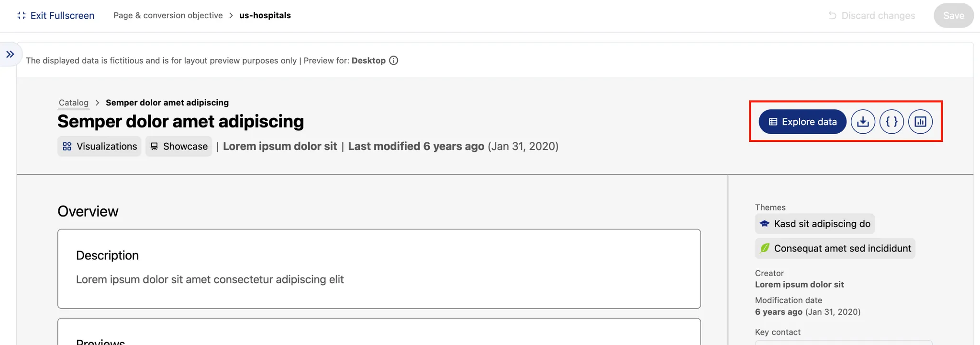Click the us-hospitals breadcrumb

point(265,15)
